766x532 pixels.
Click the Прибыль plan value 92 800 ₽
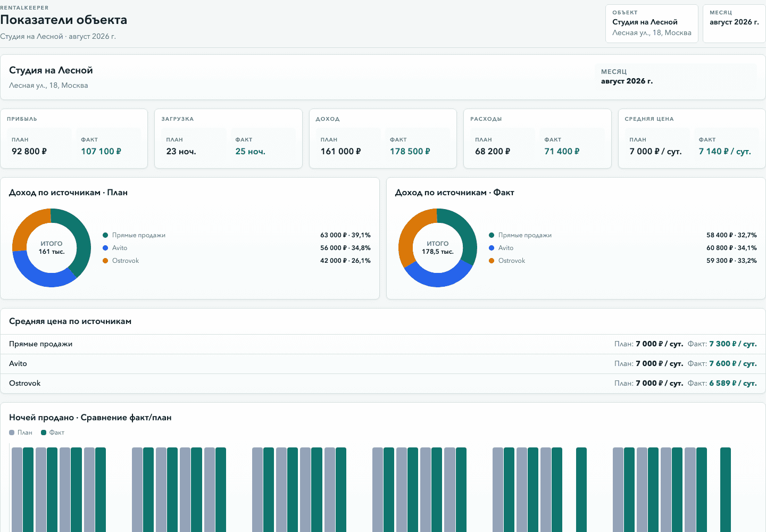pyautogui.click(x=29, y=152)
